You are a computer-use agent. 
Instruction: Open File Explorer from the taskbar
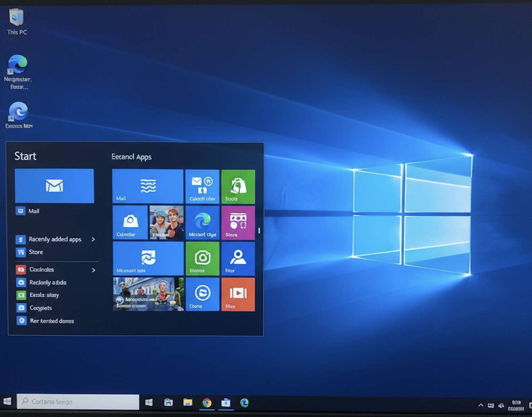pyautogui.click(x=188, y=402)
